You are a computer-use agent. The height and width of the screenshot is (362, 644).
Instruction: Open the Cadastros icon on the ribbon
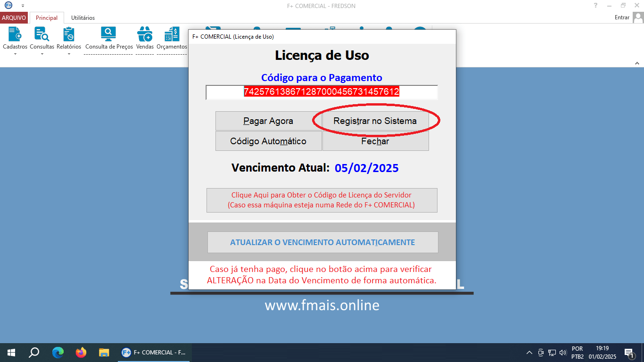[x=14, y=33]
